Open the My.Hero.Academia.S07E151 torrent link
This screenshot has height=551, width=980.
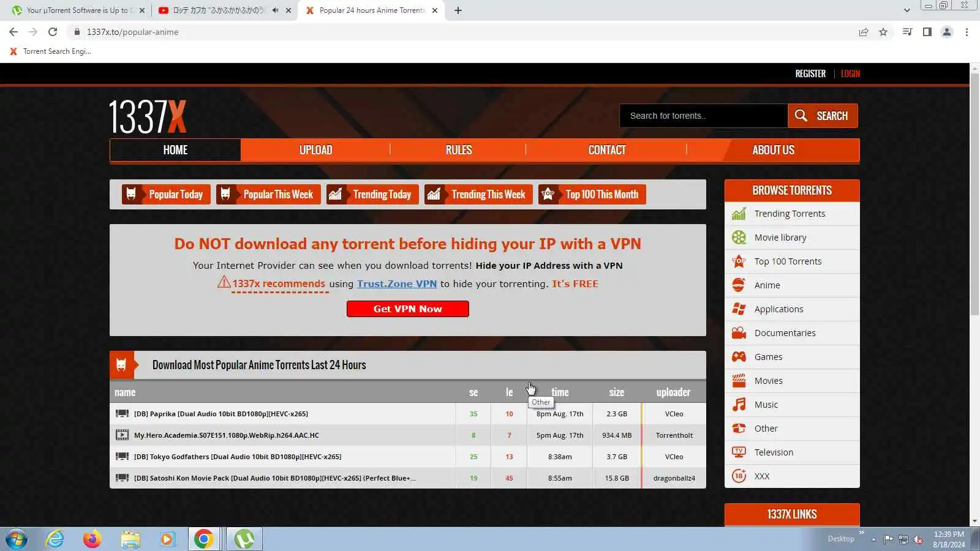[x=227, y=435]
